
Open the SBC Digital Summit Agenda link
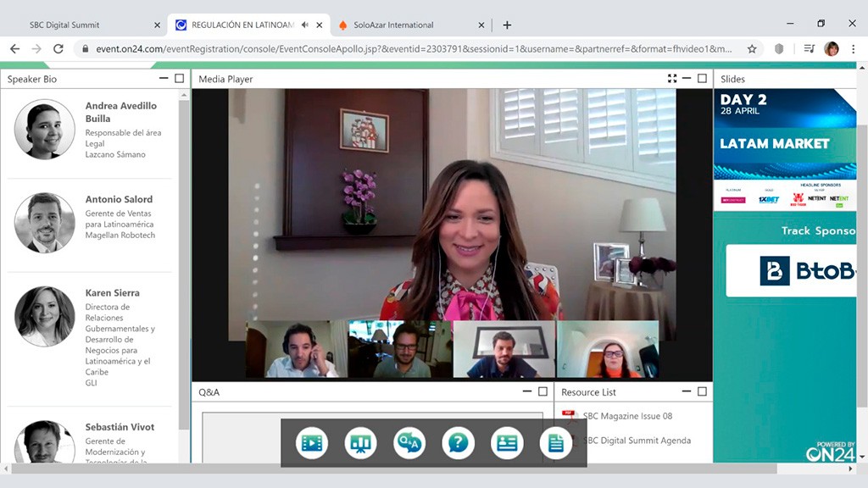tap(637, 441)
